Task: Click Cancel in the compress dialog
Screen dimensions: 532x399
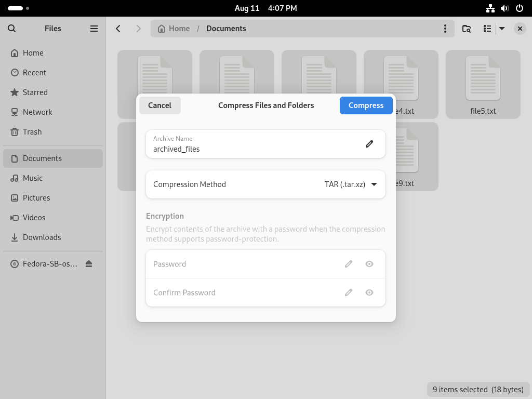Action: click(x=160, y=105)
